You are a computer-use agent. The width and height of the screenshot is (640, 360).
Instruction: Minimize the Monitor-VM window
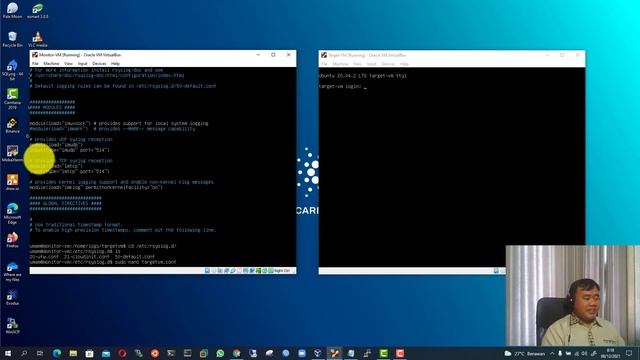[x=258, y=55]
